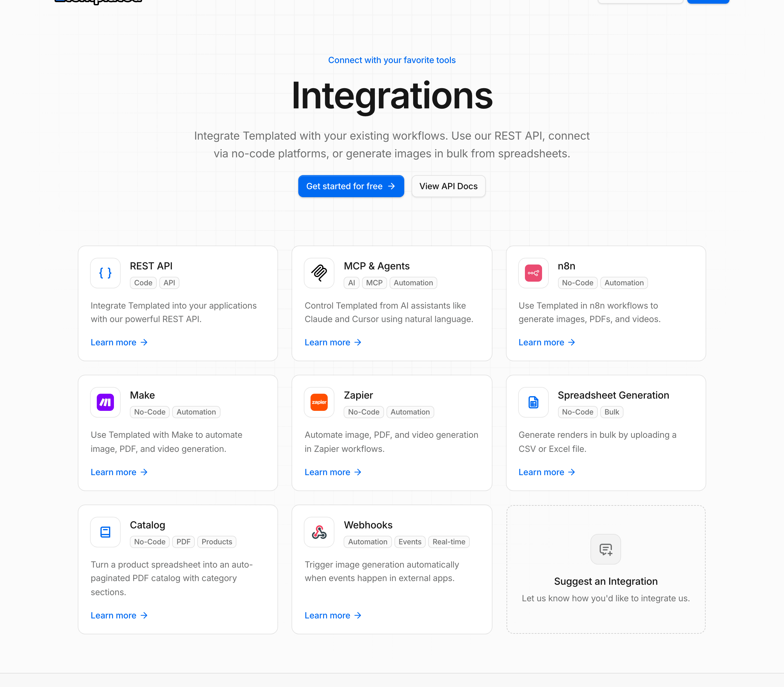The width and height of the screenshot is (784, 687).
Task: Click the AI tag on MCP & Agents
Action: pos(351,283)
